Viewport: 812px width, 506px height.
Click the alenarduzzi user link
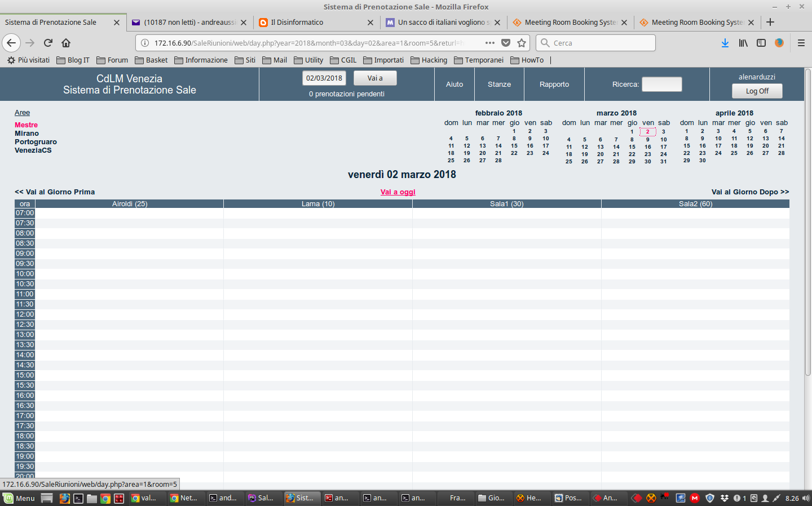pos(757,77)
